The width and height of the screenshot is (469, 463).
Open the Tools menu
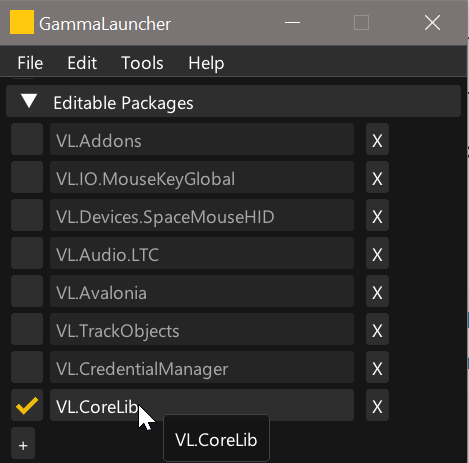tap(142, 63)
